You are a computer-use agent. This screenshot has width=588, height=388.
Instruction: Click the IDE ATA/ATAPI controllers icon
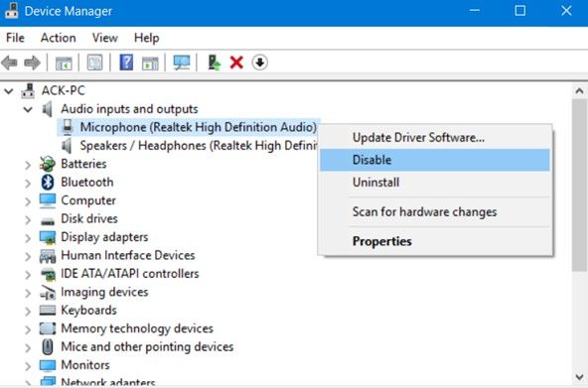click(x=48, y=275)
